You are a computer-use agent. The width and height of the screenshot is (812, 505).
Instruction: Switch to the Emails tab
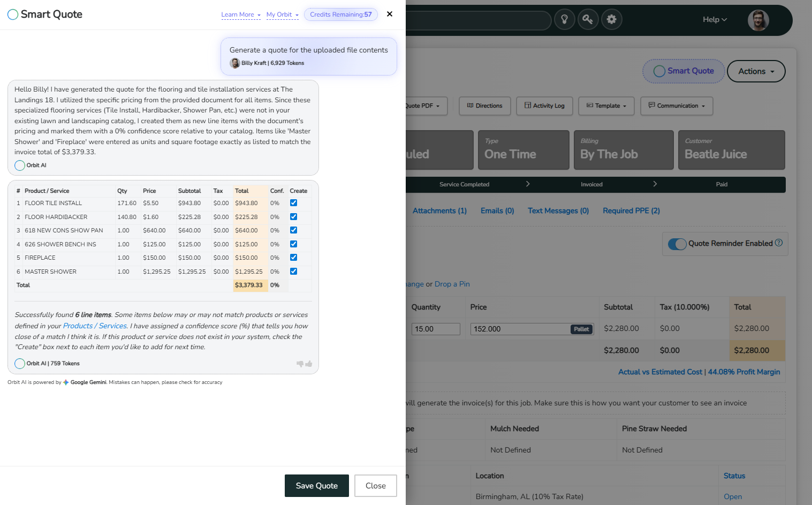point(497,210)
